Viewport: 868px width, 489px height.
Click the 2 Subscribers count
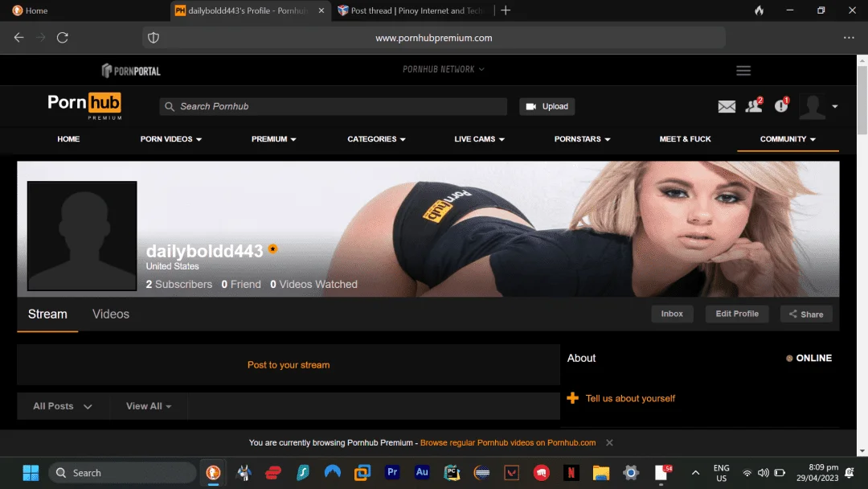point(178,284)
